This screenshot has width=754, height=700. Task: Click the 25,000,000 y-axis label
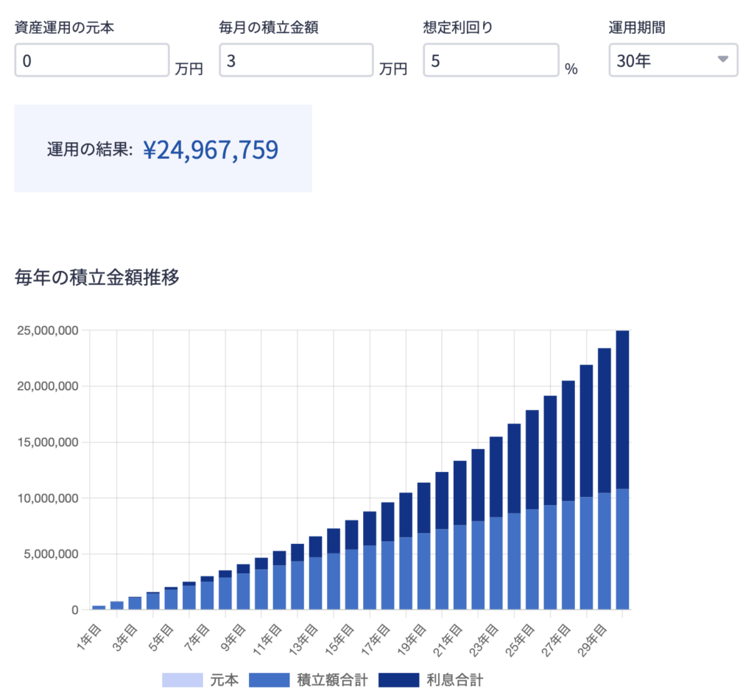47,330
